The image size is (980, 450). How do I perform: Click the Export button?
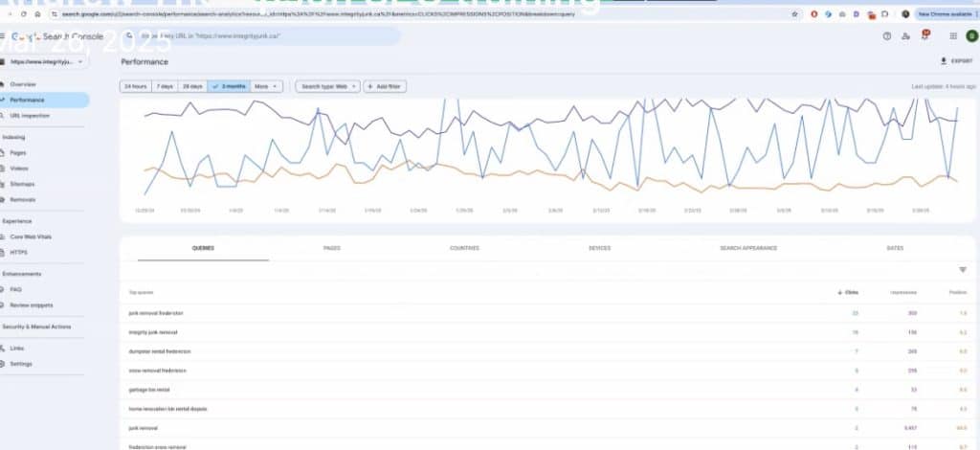coord(956,61)
